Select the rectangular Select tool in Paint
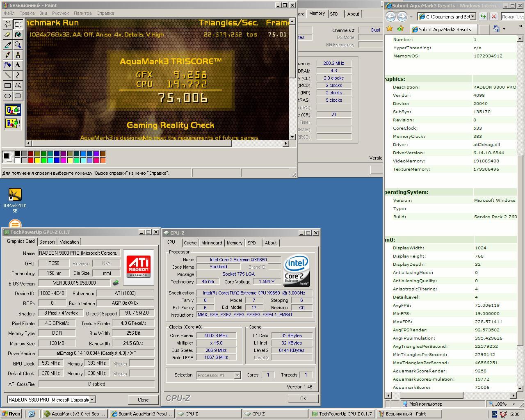525x420 pixels. pos(18,24)
